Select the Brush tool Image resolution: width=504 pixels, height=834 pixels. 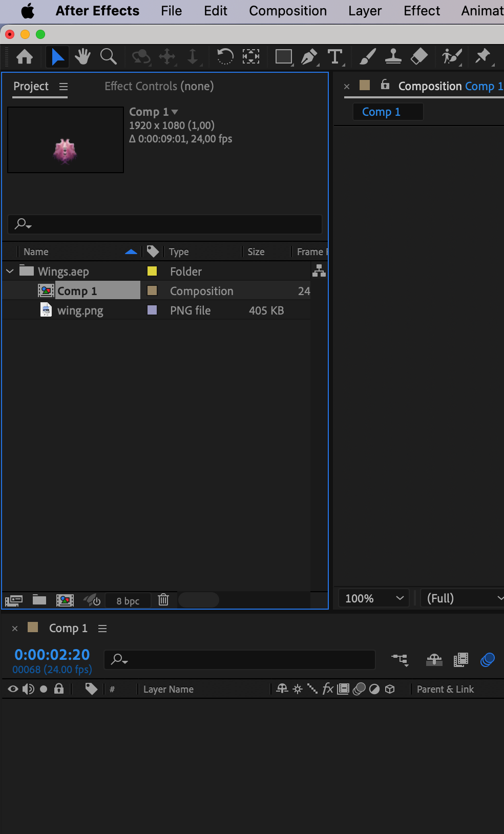(367, 56)
